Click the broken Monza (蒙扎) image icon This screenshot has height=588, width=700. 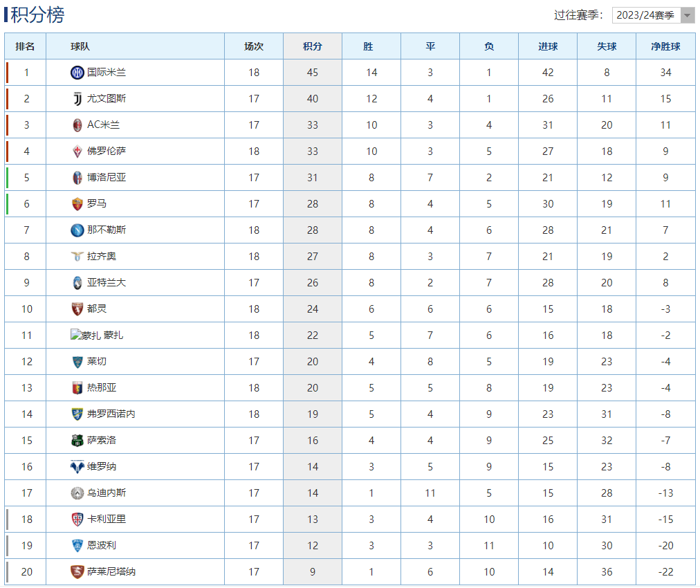point(75,334)
